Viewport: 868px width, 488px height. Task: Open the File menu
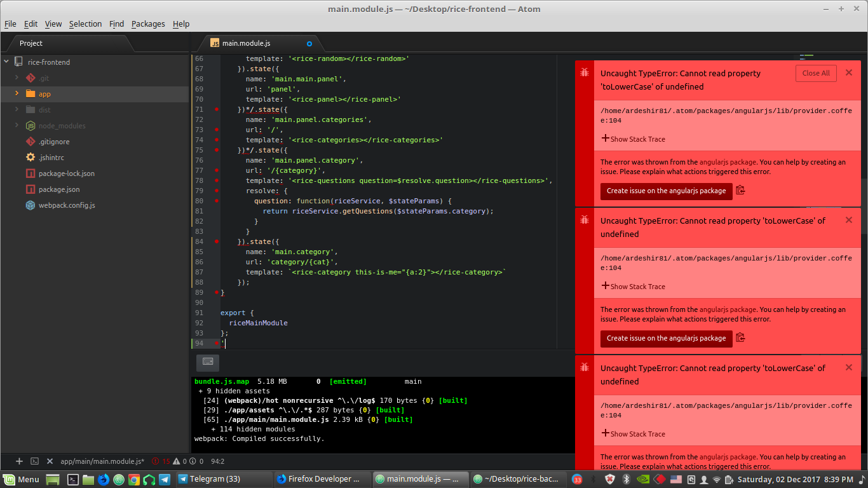point(10,24)
